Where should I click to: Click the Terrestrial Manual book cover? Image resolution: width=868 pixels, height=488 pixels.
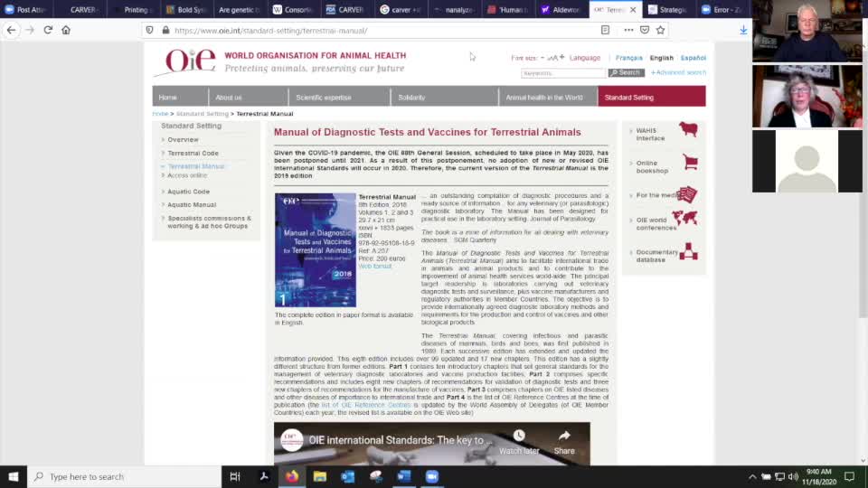click(316, 249)
